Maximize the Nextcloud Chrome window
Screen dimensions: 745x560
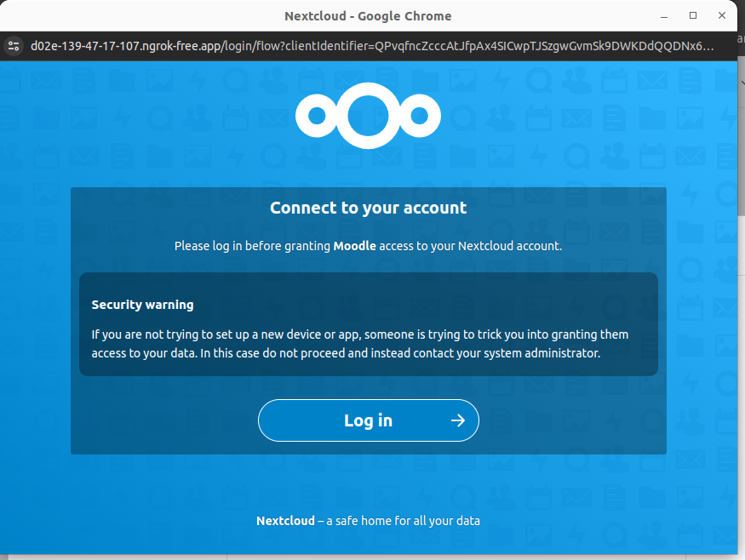click(x=693, y=15)
